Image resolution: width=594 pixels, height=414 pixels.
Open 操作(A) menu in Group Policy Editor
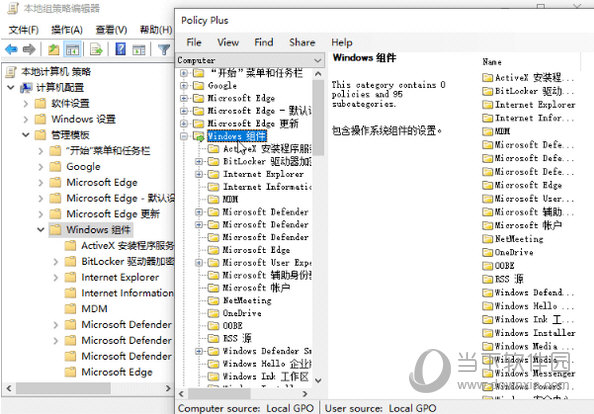[67, 30]
